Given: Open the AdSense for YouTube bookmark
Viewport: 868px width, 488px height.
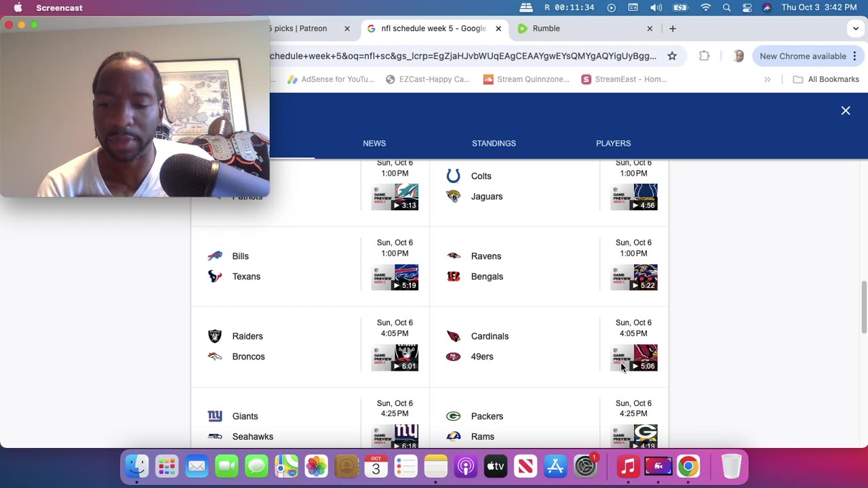Looking at the screenshot, I should click(330, 79).
